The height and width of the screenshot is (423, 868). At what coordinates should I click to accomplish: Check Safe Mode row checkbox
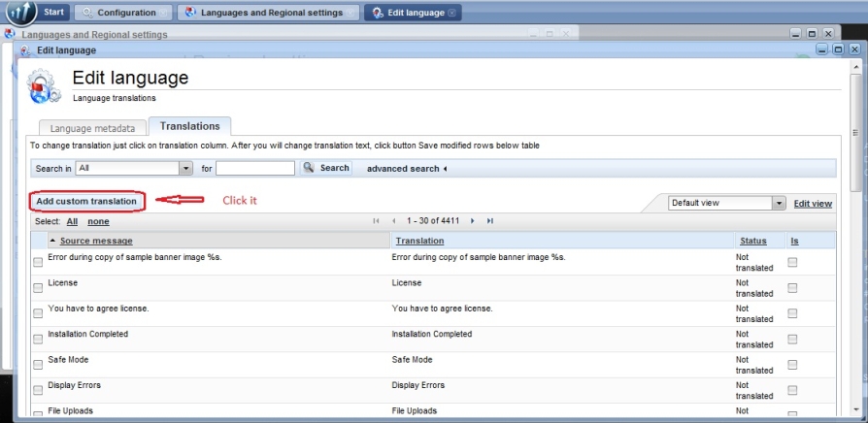pos(38,365)
